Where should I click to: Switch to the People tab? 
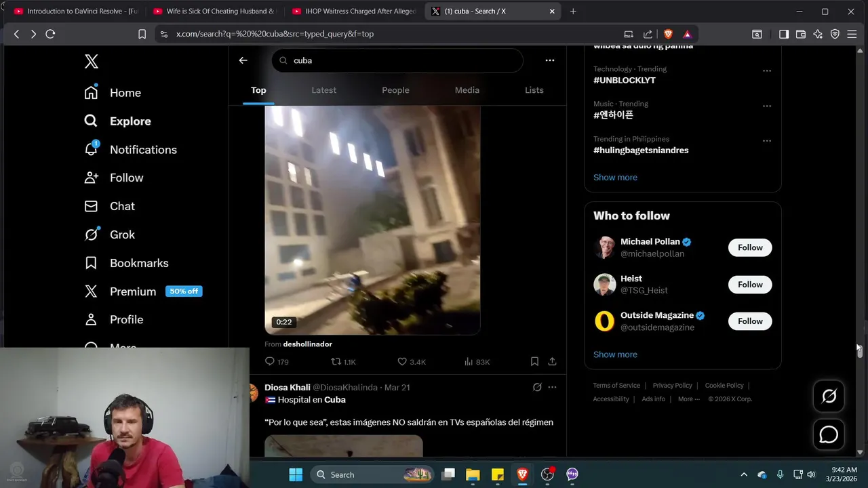[395, 90]
